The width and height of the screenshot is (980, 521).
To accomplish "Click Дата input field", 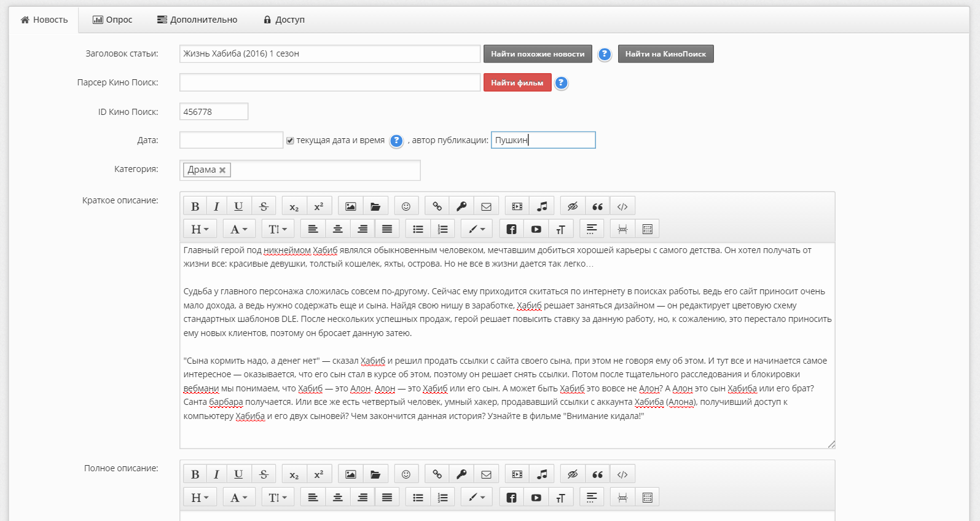I will (231, 140).
